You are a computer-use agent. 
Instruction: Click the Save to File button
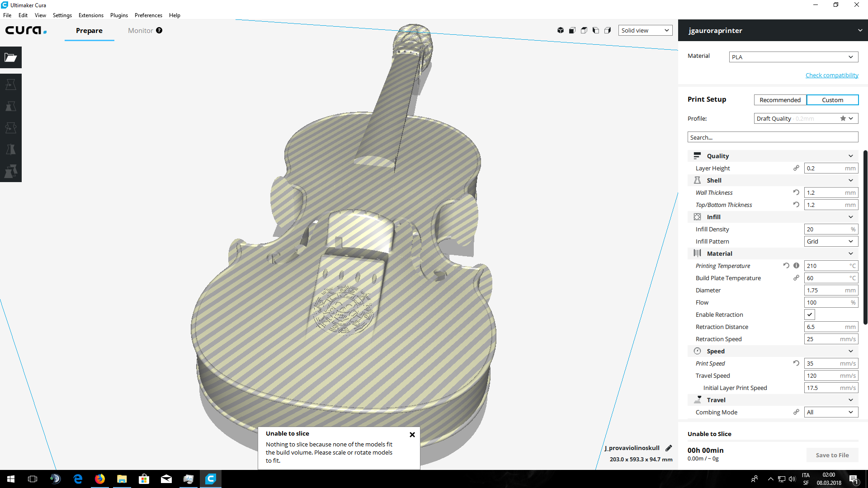[832, 455]
